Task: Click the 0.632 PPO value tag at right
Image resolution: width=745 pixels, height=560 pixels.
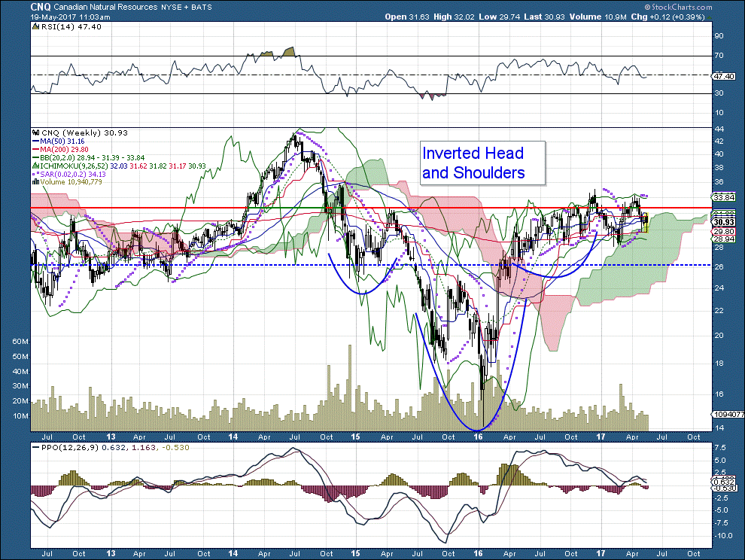Action: pos(723,482)
